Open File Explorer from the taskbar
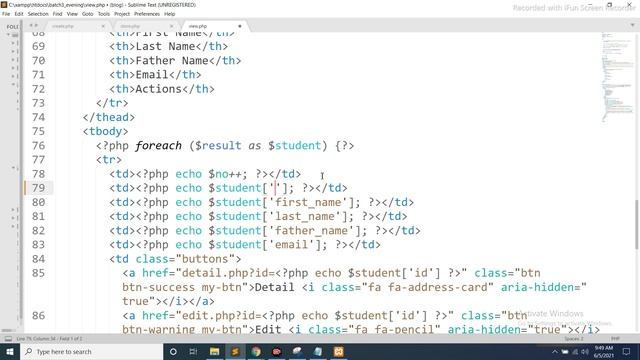Screen dimensions: 640x360 pos(214,351)
